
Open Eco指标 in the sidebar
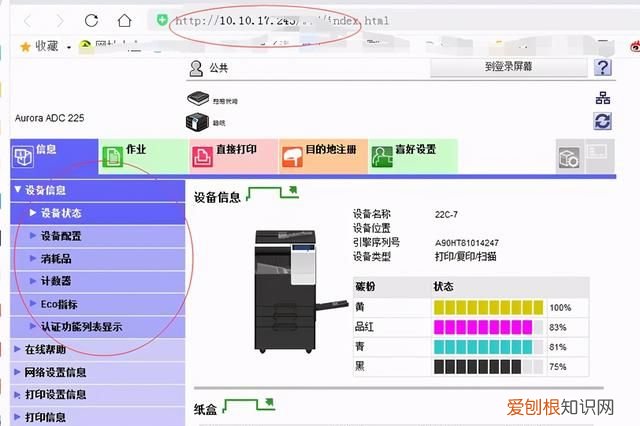[98, 304]
